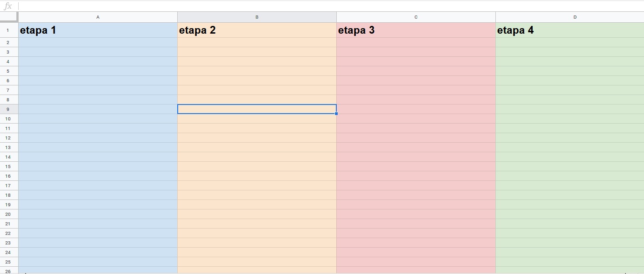This screenshot has height=274, width=644.
Task: Click into the formula bar input
Action: [x=318, y=6]
